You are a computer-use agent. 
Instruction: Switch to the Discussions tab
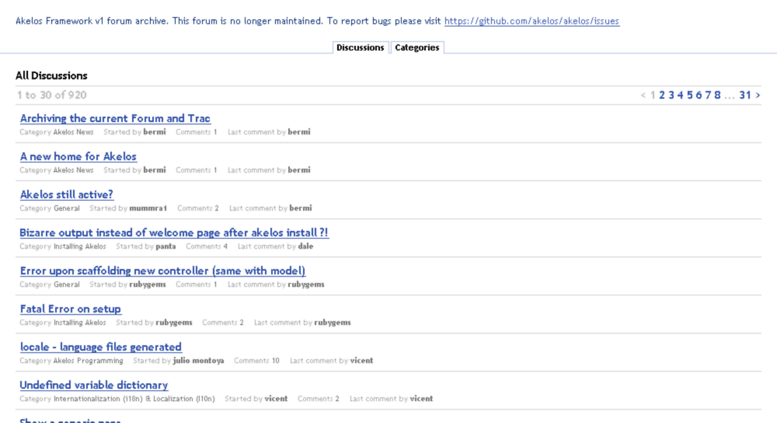click(360, 48)
